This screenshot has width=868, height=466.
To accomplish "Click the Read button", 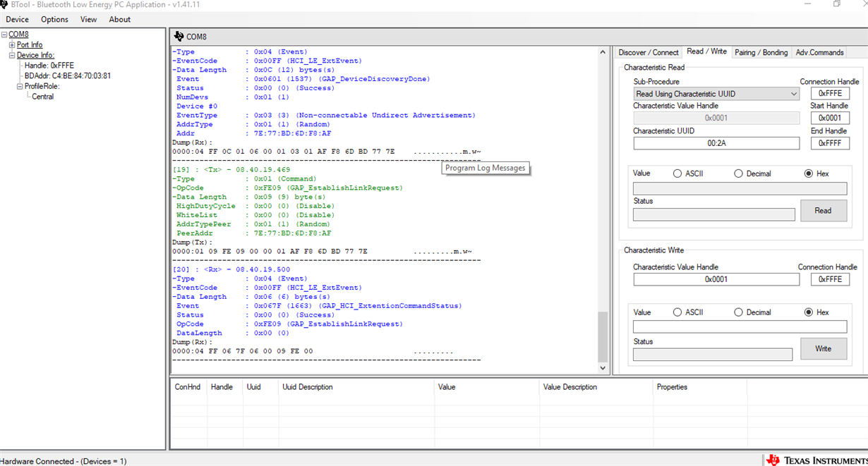I will click(x=823, y=211).
